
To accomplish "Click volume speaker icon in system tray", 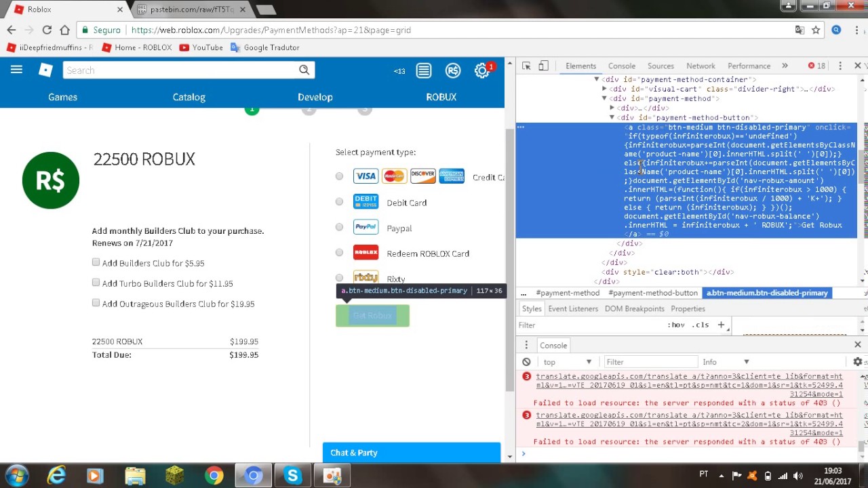I will click(x=798, y=476).
